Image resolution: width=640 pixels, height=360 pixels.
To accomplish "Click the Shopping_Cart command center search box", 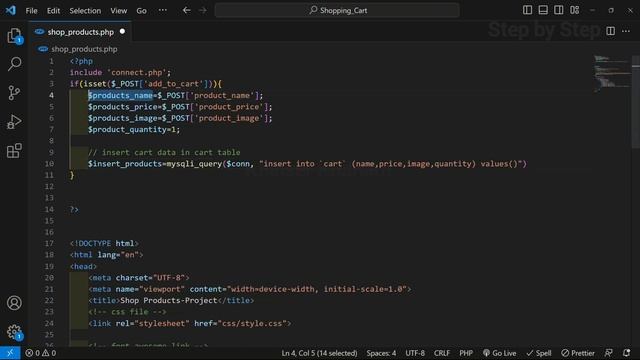I will [337, 10].
